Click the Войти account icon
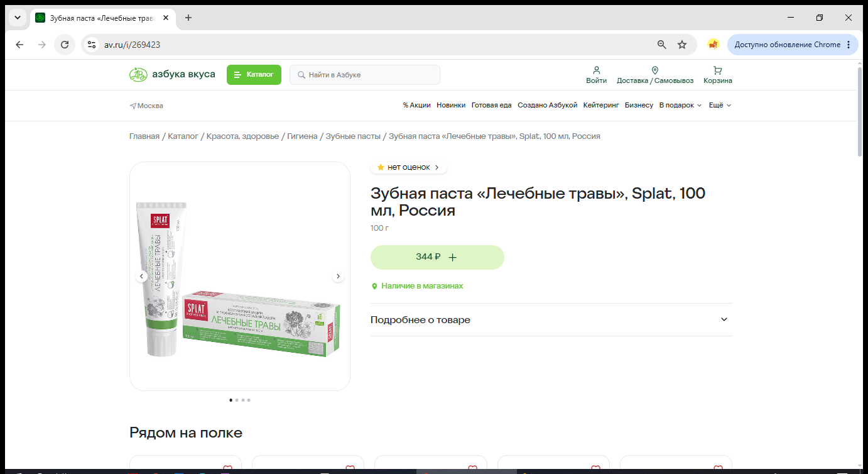 click(597, 75)
